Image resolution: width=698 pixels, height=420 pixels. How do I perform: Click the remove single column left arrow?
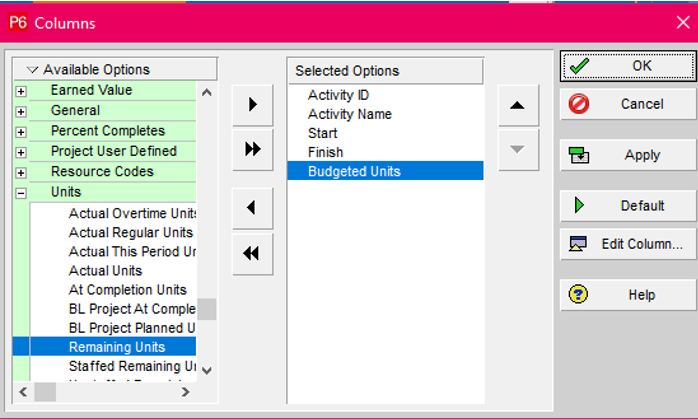[252, 208]
